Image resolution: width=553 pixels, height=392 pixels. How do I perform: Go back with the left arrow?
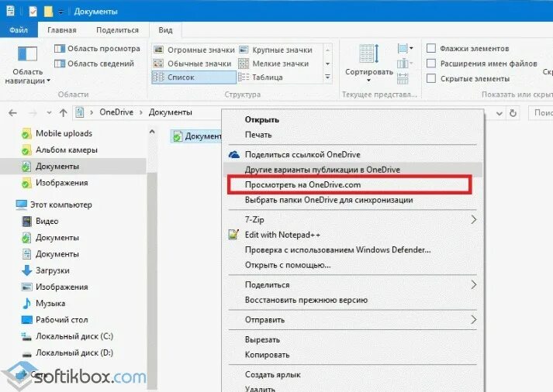[x=12, y=112]
